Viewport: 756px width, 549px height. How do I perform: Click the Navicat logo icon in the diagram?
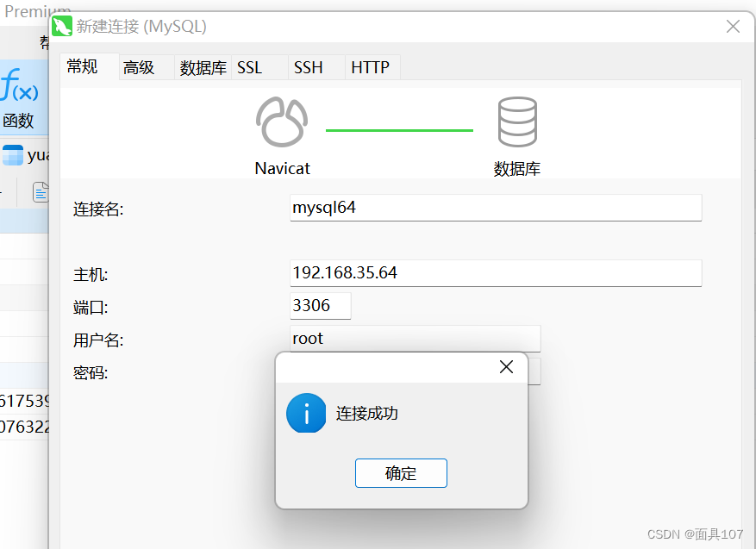pyautogui.click(x=282, y=122)
